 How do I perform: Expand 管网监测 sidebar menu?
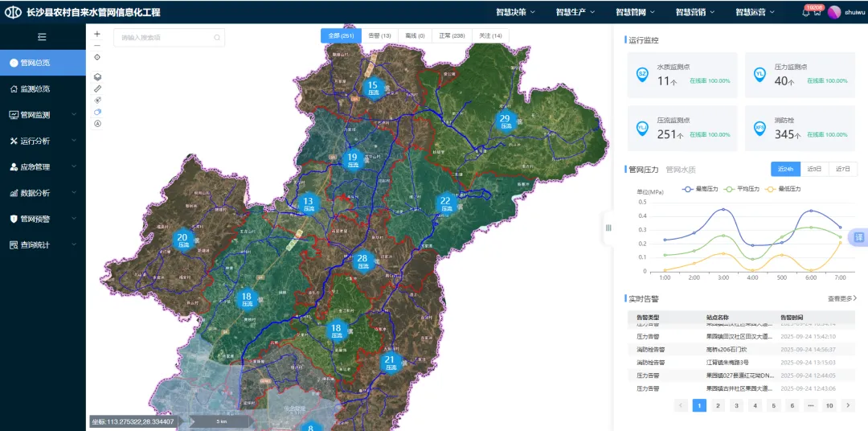coord(43,115)
